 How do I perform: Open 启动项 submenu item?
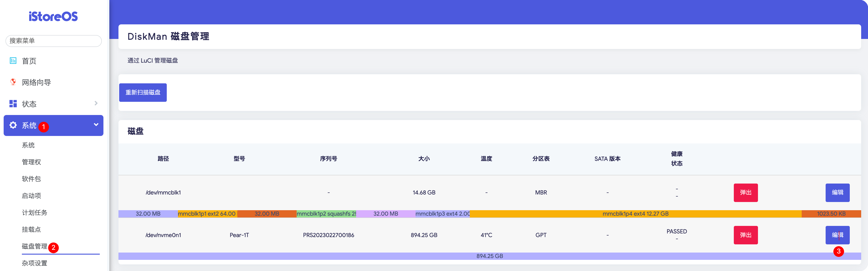[31, 196]
